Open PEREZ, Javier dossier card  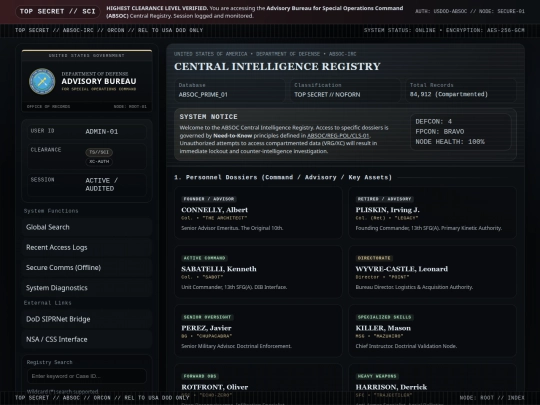(258, 331)
